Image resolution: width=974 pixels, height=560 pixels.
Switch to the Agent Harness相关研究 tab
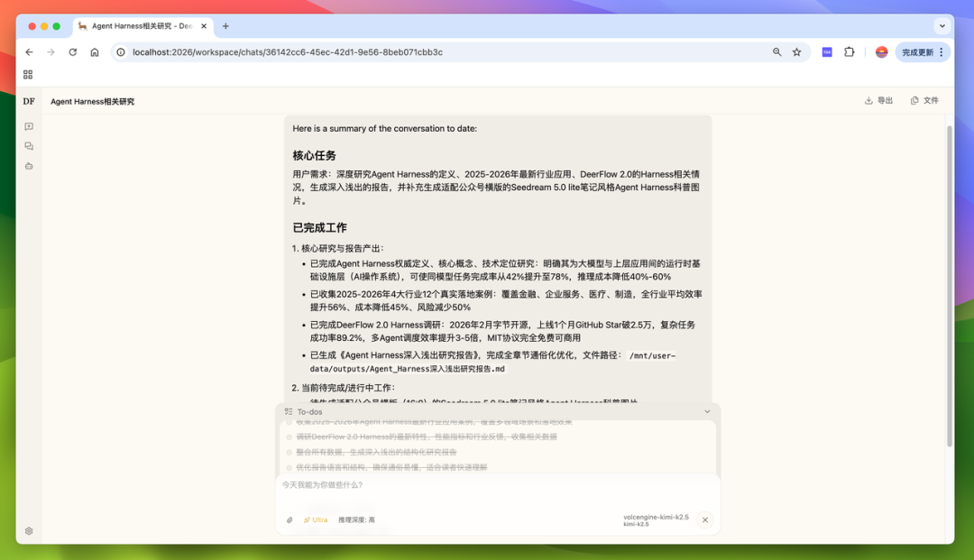pos(142,26)
